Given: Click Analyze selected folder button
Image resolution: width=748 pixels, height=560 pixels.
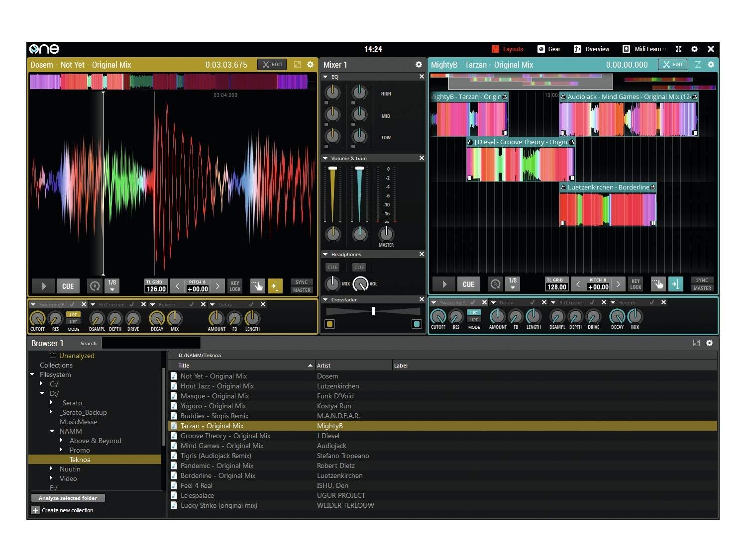Looking at the screenshot, I should [68, 498].
